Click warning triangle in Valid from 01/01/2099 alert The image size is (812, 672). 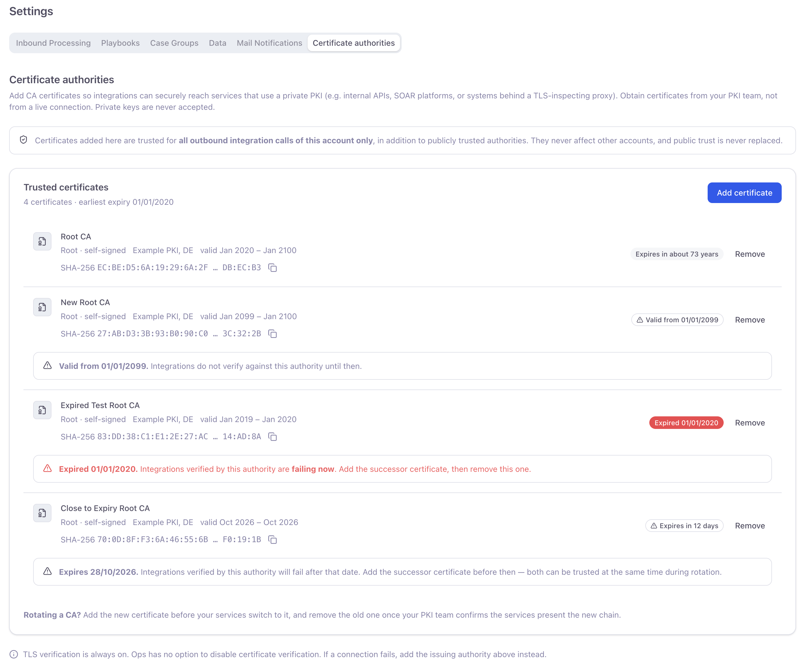(47, 365)
